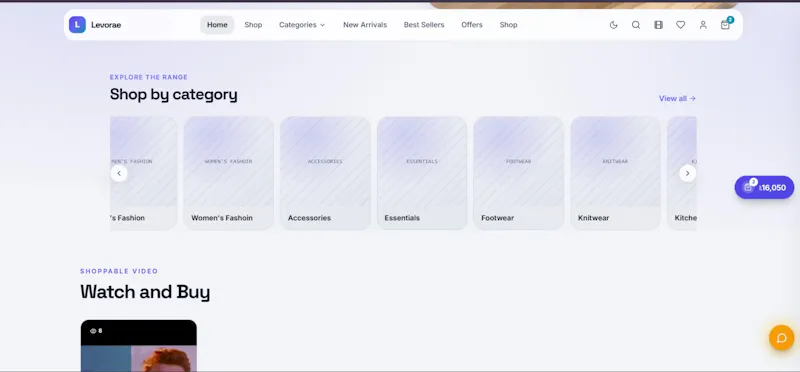Open Shop link next to Home
The height and width of the screenshot is (372, 800).
(253, 25)
